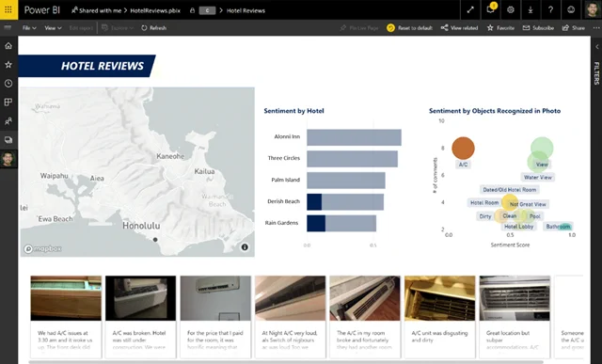Open notifications icon in header
This screenshot has width=602, height=364.
tap(491, 9)
